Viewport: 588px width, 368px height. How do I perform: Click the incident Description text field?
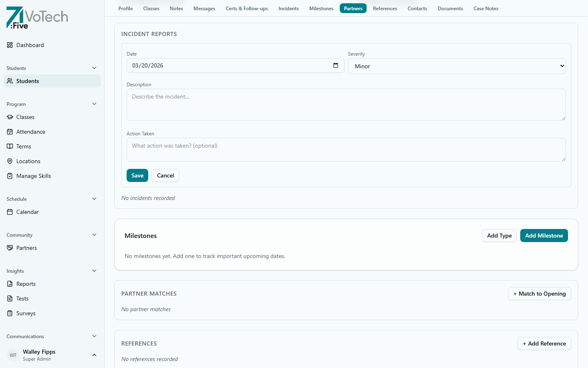coord(346,104)
